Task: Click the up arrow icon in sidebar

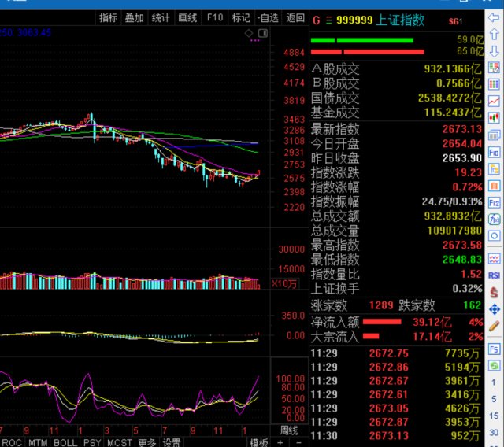Action: (495, 34)
